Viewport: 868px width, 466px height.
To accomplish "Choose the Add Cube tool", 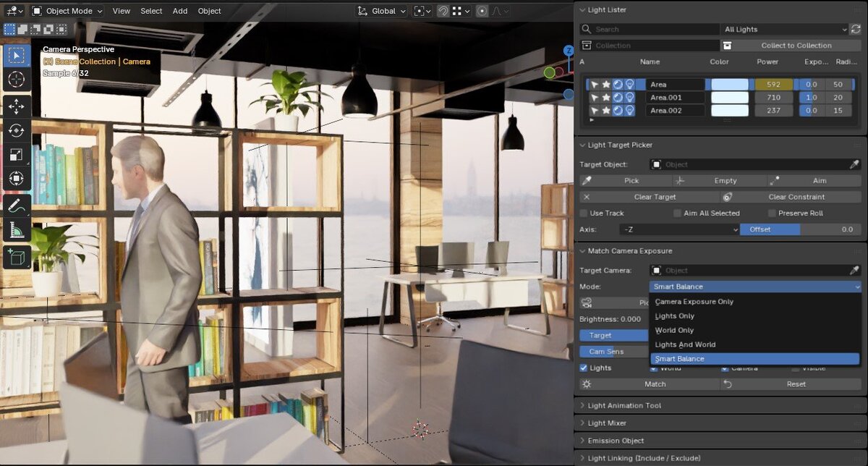I will pyautogui.click(x=16, y=257).
